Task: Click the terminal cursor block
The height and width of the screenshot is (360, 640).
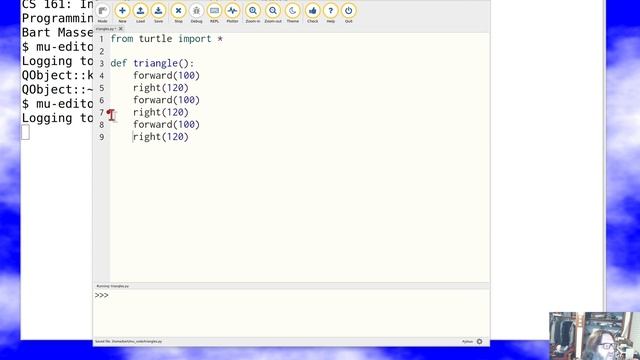Action: pyautogui.click(x=25, y=132)
